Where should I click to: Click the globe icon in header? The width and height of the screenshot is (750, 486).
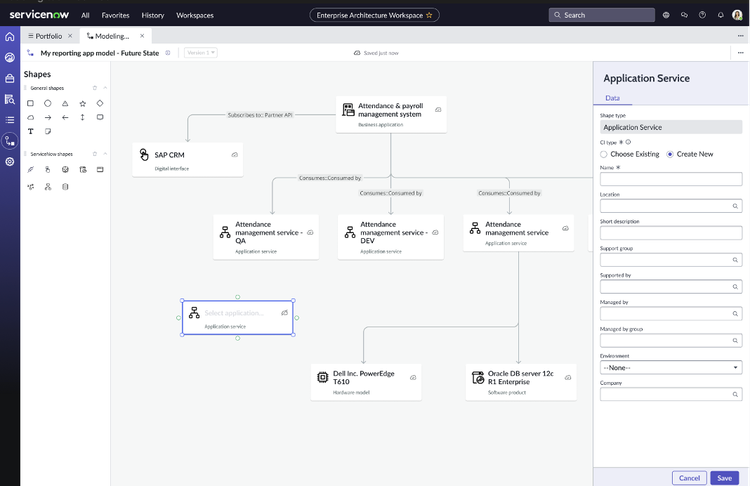click(666, 15)
